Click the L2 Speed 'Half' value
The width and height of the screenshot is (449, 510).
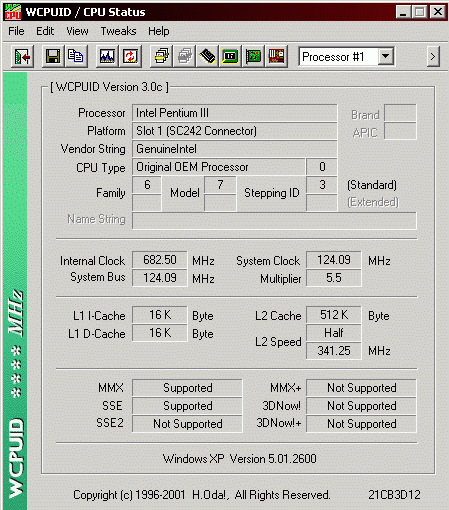tap(334, 333)
